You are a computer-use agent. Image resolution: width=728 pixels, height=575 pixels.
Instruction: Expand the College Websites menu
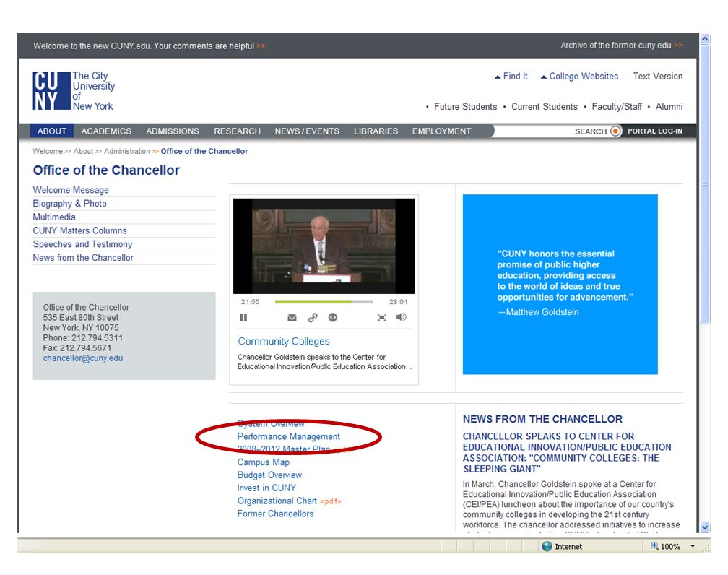(579, 76)
